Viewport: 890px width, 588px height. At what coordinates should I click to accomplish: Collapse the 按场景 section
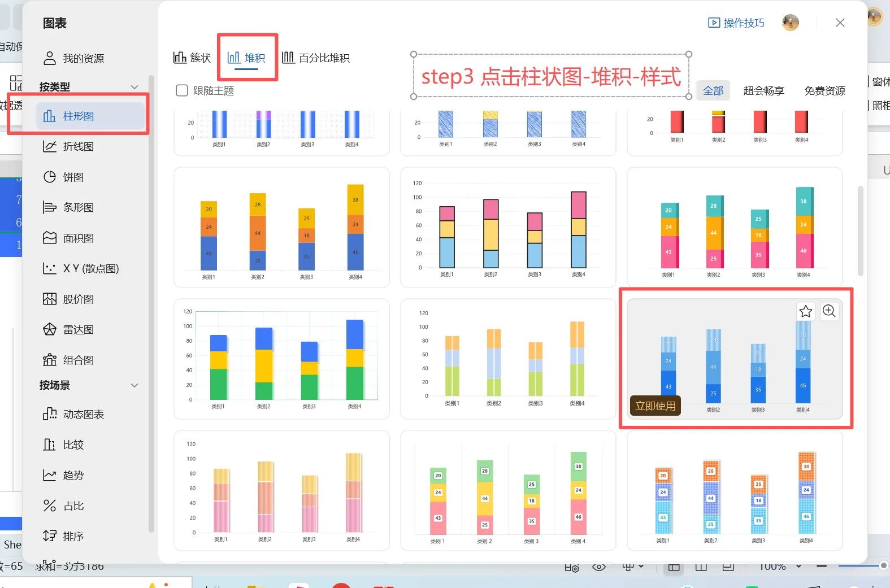pyautogui.click(x=134, y=385)
